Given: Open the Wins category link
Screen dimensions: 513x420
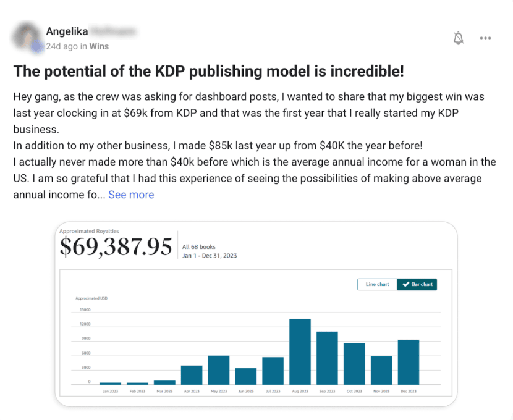Looking at the screenshot, I should pos(99,46).
